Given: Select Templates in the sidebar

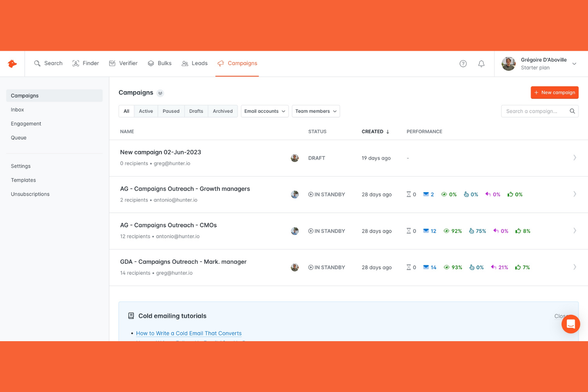Looking at the screenshot, I should tap(23, 180).
